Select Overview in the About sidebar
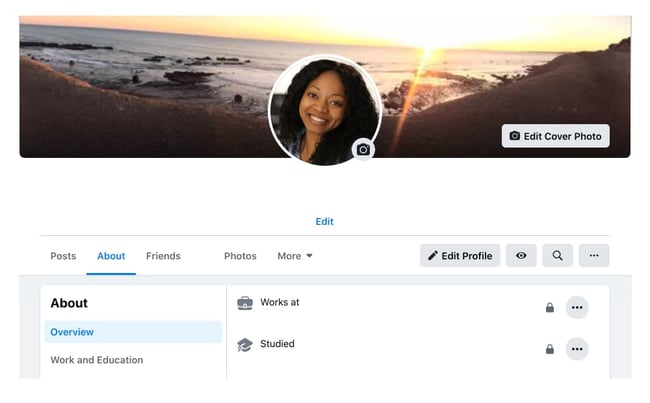650x403 pixels. coord(133,332)
